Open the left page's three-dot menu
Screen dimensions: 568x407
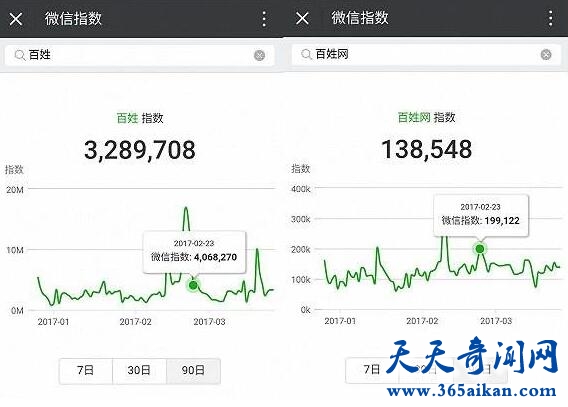(x=264, y=18)
